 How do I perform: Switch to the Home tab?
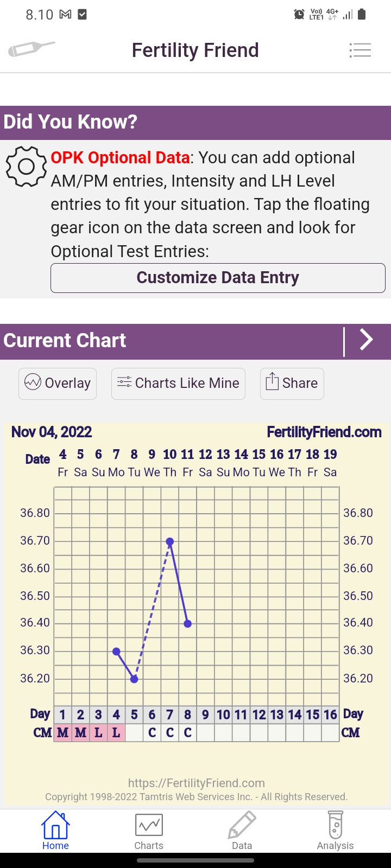55,831
